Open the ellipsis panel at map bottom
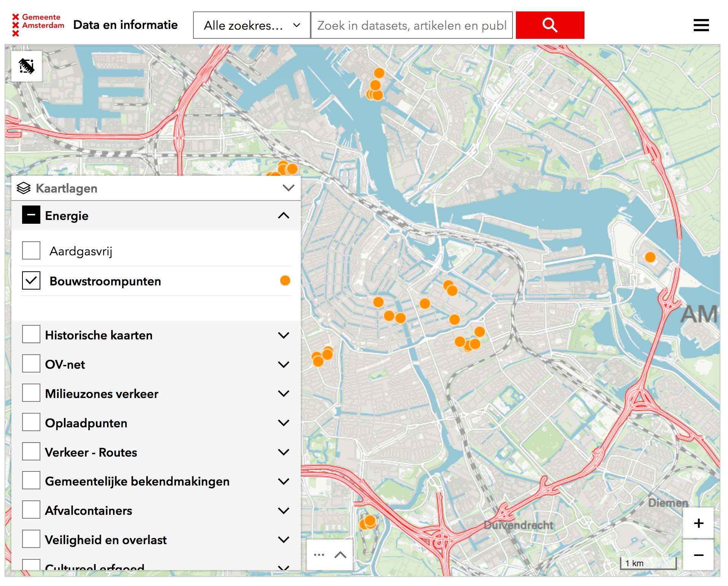728x586 pixels. pos(319,554)
